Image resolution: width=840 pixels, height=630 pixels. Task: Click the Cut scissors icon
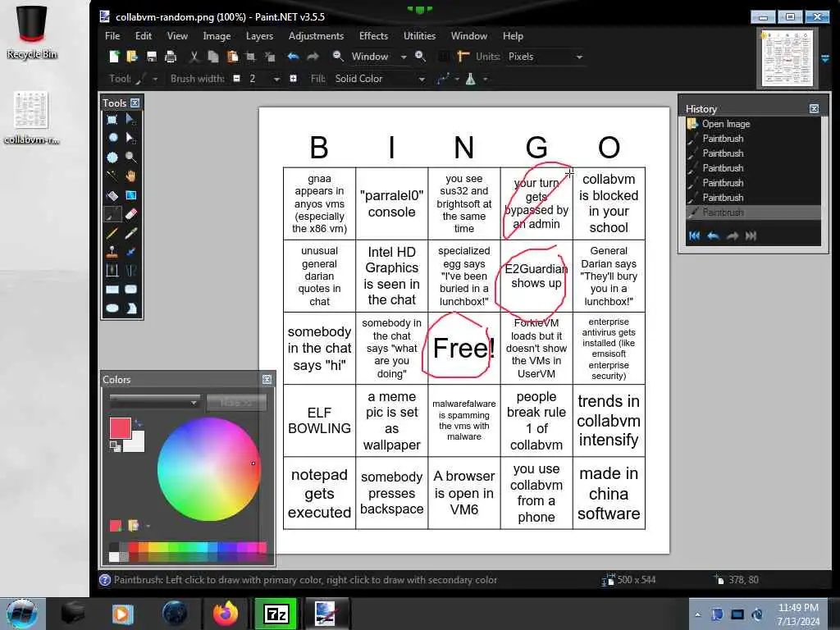[x=194, y=57]
